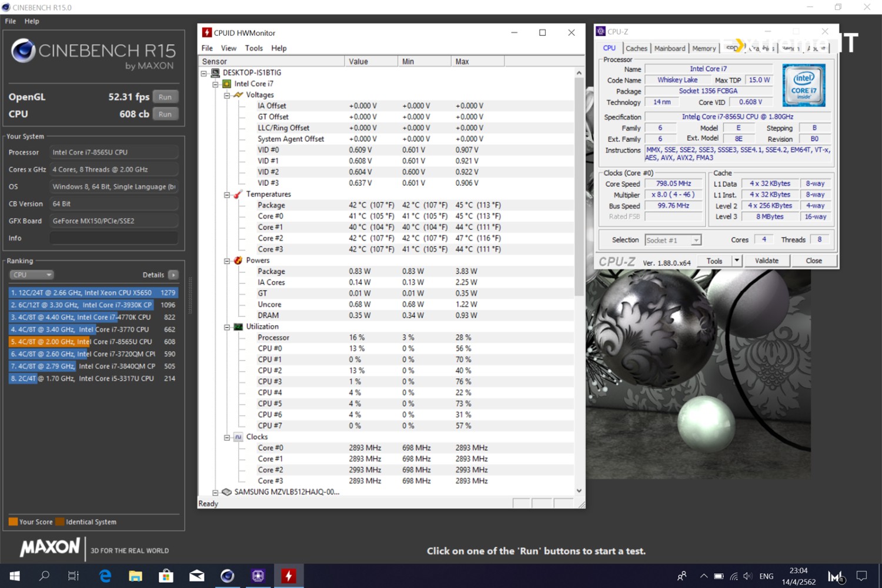
Task: Select Xeon X5650 ranking entry
Action: [92, 292]
